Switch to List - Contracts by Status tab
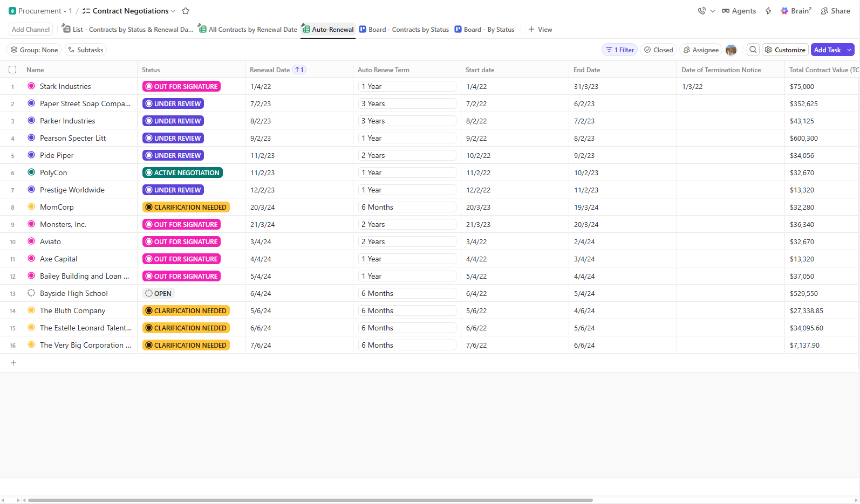The image size is (860, 504). point(127,30)
